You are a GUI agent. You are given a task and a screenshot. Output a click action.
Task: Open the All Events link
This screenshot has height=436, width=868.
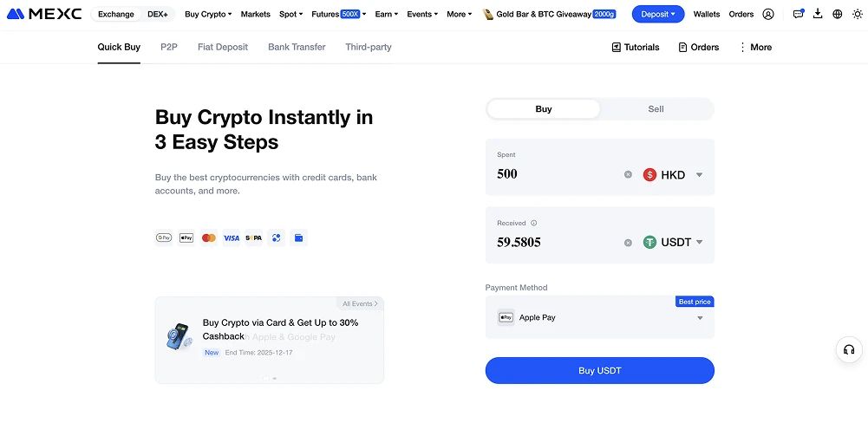(x=360, y=304)
